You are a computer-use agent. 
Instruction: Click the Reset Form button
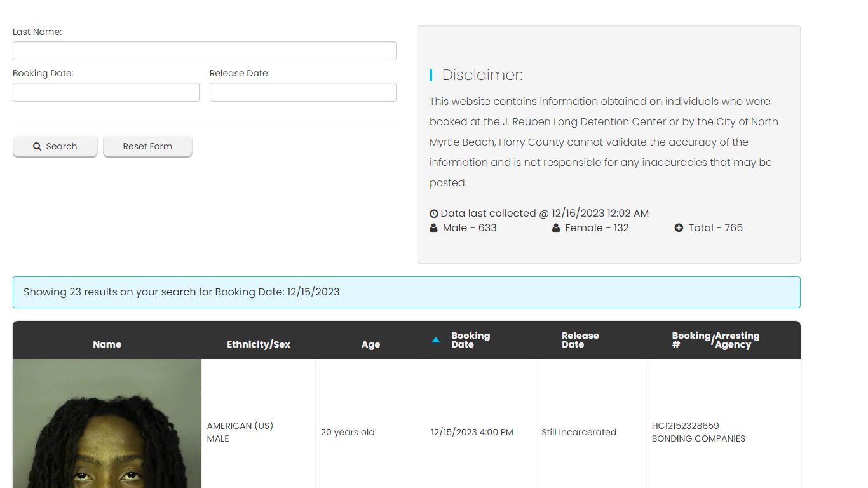click(x=147, y=146)
